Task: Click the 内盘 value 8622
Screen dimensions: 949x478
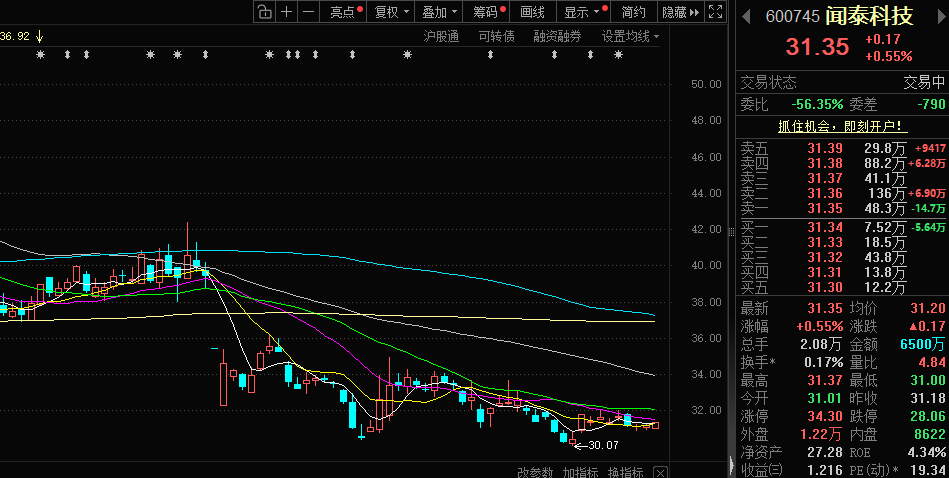Action: [930, 434]
